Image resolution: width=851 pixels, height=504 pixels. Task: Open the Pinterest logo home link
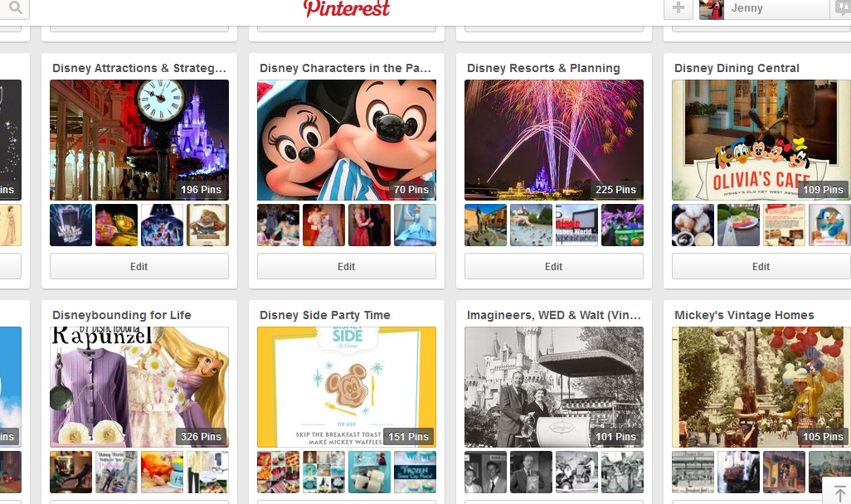[346, 8]
